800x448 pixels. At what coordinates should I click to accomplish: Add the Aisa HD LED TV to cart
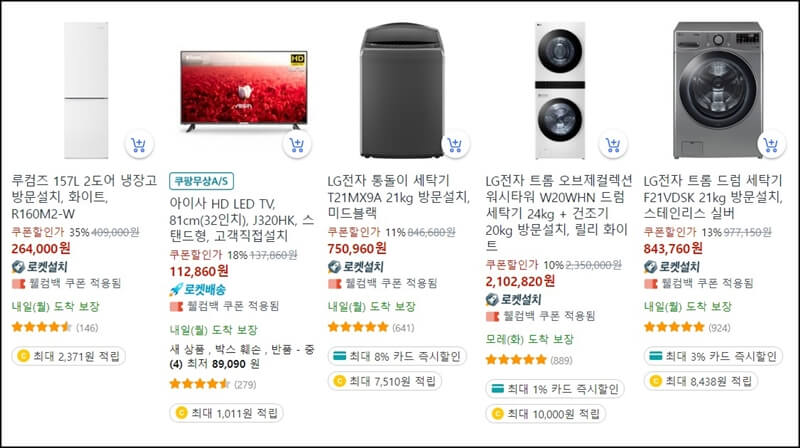tap(296, 145)
